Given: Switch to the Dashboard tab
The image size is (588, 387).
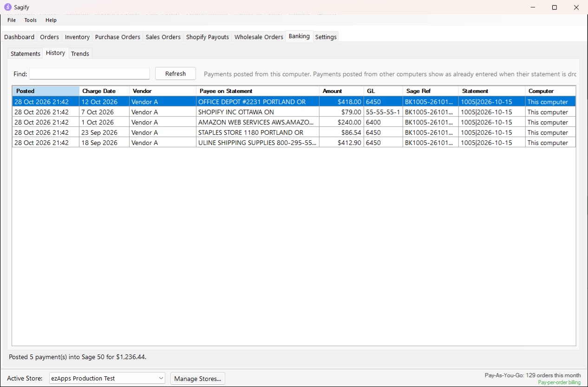Looking at the screenshot, I should coord(20,37).
